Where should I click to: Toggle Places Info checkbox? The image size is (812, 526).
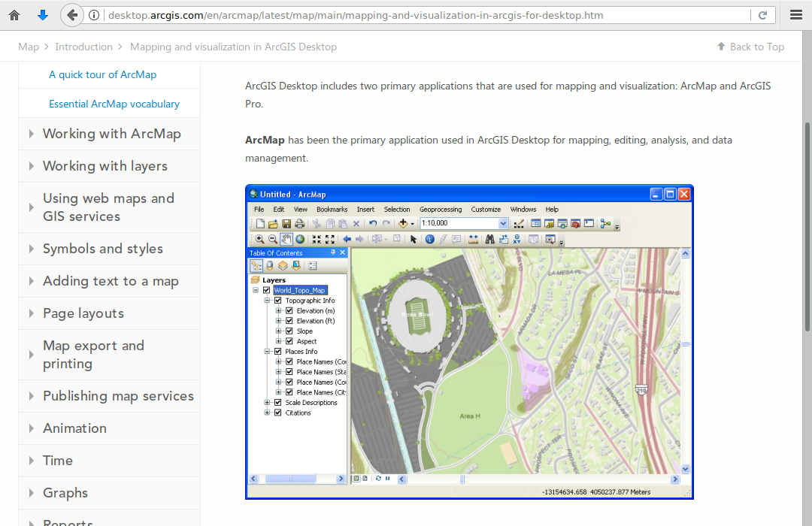click(x=278, y=352)
